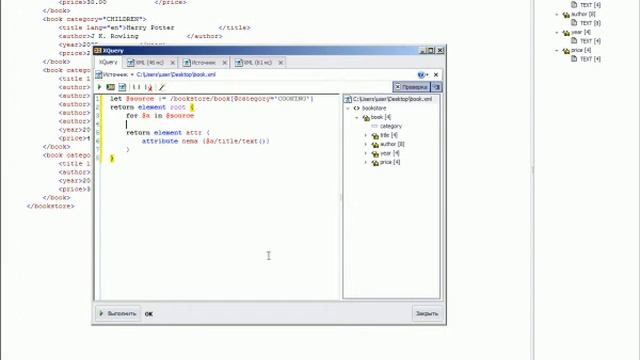Click the book [4] node icon in the dialog tree
This screenshot has width=640, height=360.
coord(366,118)
